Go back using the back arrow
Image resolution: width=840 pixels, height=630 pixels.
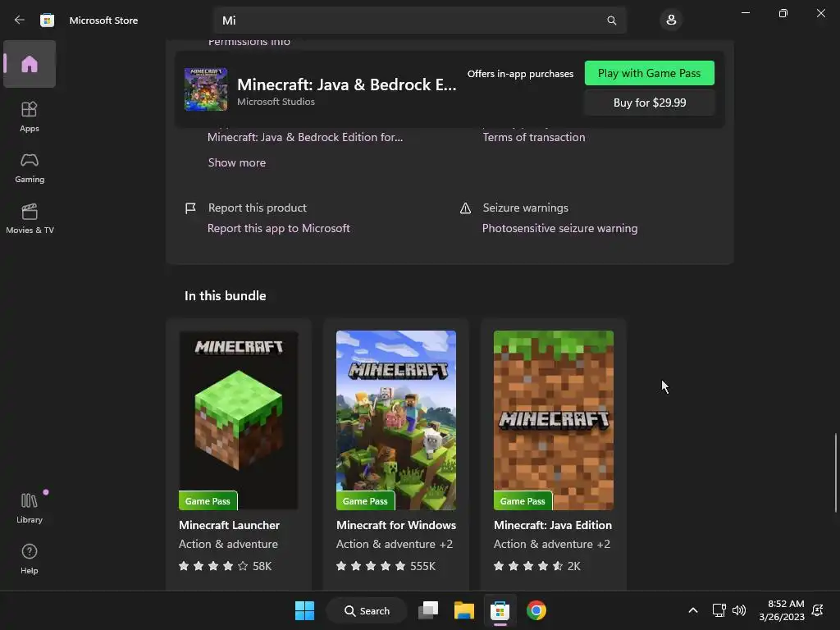tap(20, 20)
